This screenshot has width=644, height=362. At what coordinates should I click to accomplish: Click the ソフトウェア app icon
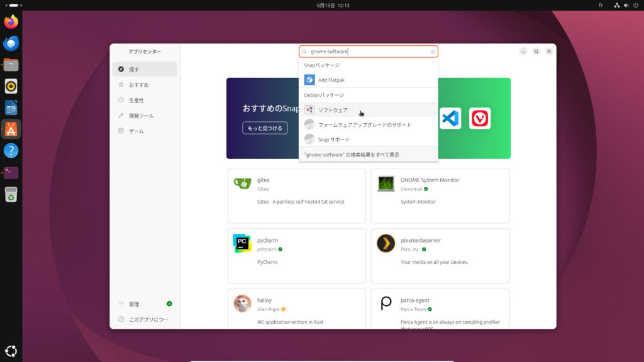(309, 109)
